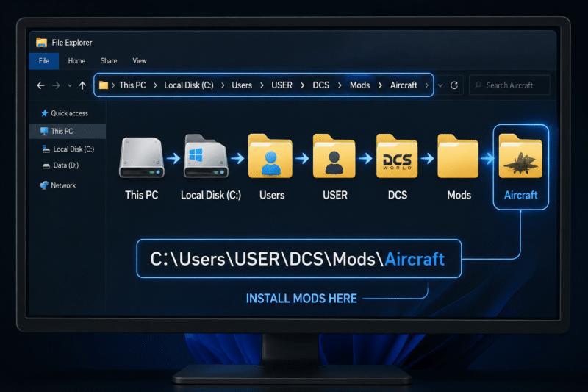Open recent locations dropdown beside Forward arrow
This screenshot has height=392, width=588.
pos(70,85)
